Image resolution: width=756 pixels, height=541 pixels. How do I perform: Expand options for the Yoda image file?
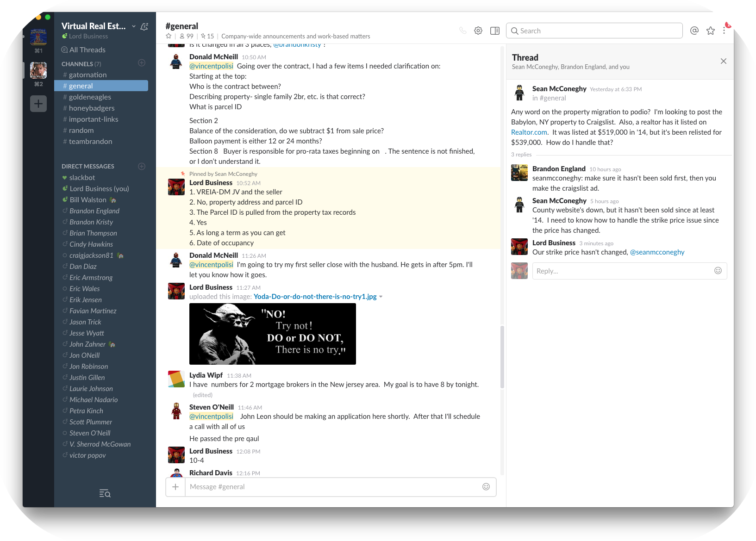[381, 297]
